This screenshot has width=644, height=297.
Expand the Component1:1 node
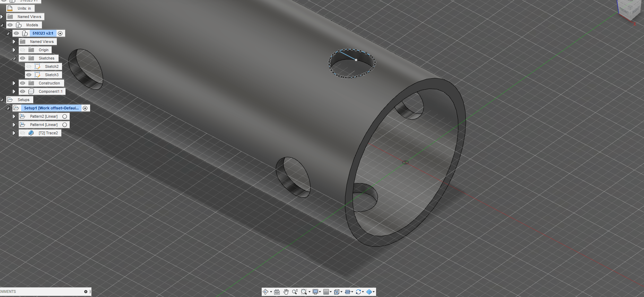pos(14,91)
